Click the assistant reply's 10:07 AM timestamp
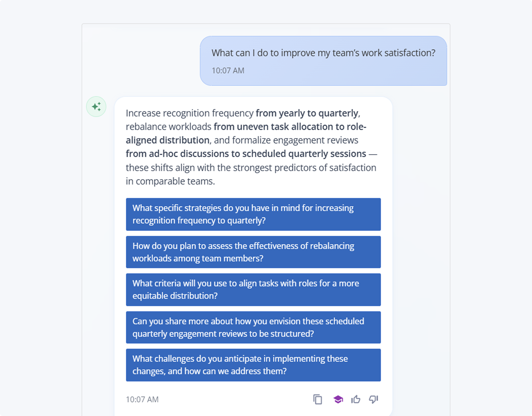 [142, 399]
